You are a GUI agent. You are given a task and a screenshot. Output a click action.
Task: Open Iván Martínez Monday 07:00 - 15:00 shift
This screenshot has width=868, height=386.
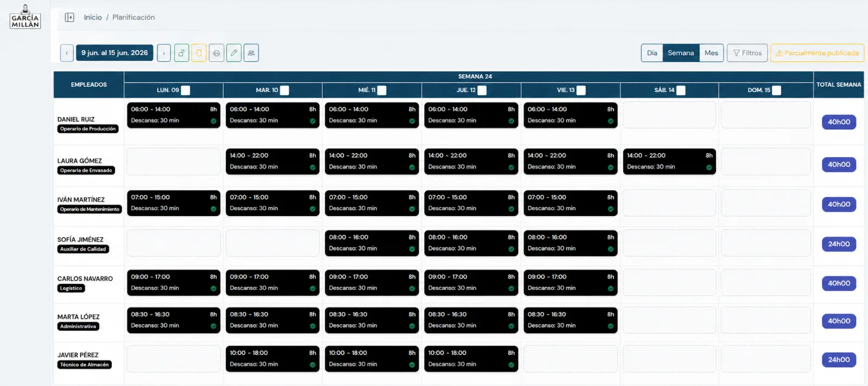point(174,203)
